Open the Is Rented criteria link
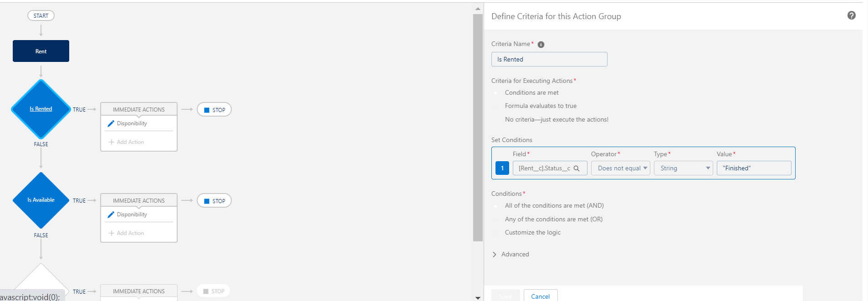868x301 pixels. 41,109
